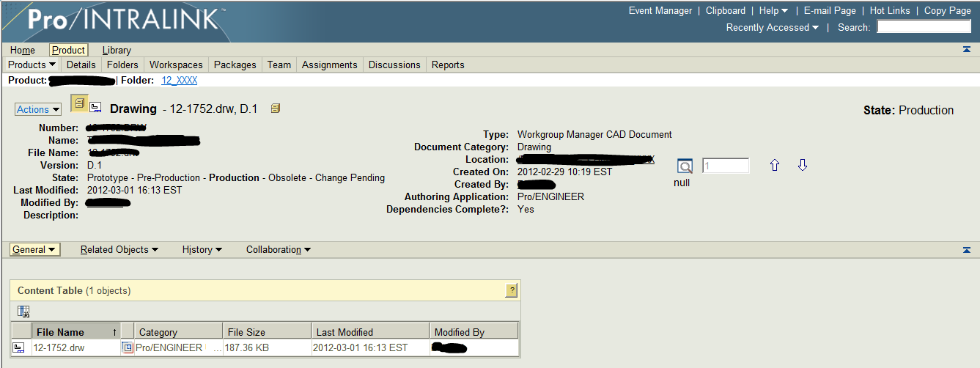Expand the Related Objects dropdown

[x=119, y=250]
